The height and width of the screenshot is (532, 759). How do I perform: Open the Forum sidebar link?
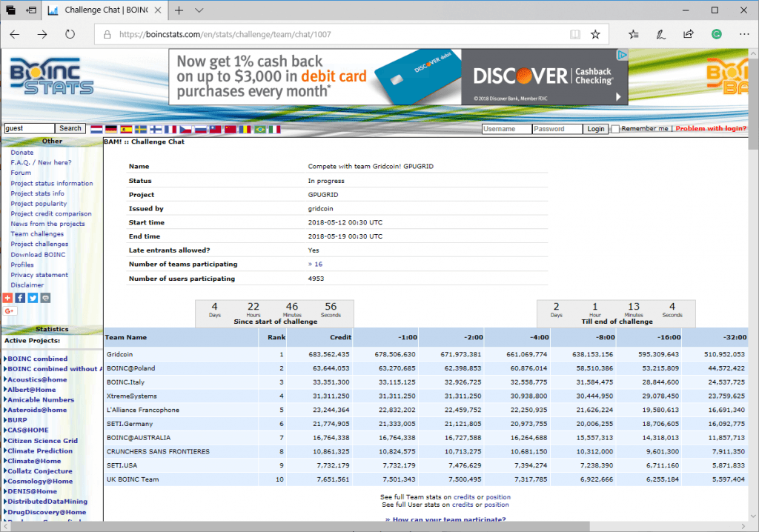(21, 173)
